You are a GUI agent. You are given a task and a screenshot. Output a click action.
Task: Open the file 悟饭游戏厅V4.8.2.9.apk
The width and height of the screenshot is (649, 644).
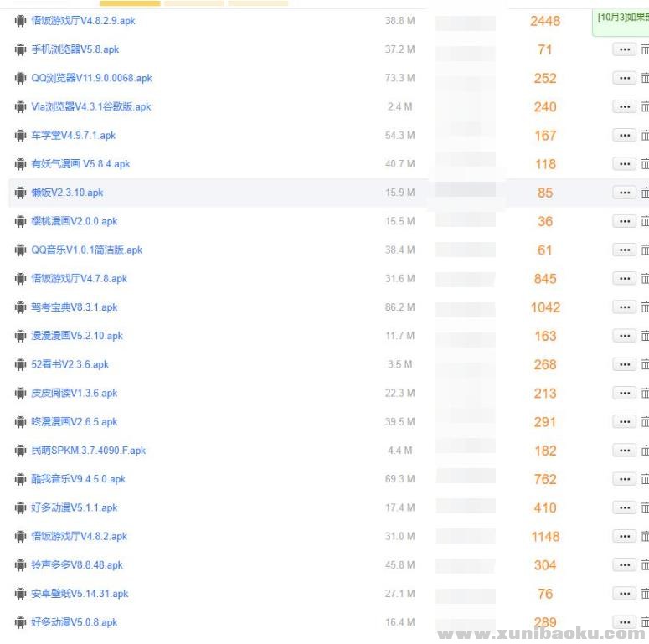pyautogui.click(x=83, y=21)
